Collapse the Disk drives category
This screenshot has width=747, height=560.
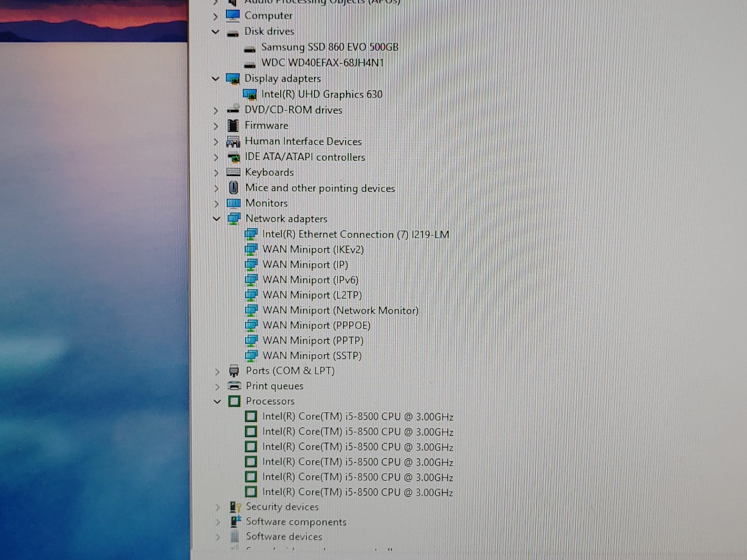215,32
